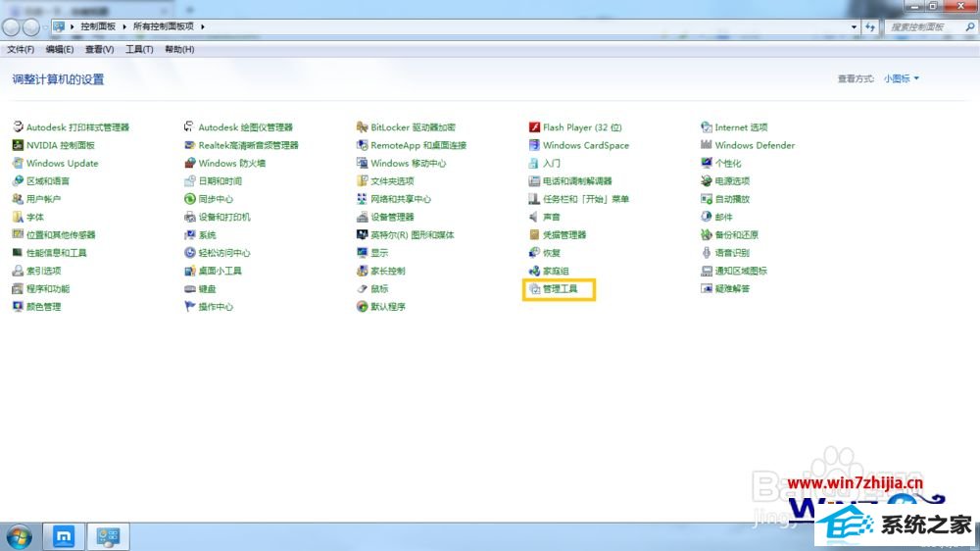Open the 帮助(H) menu
This screenshot has width=980, height=551.
click(x=179, y=49)
